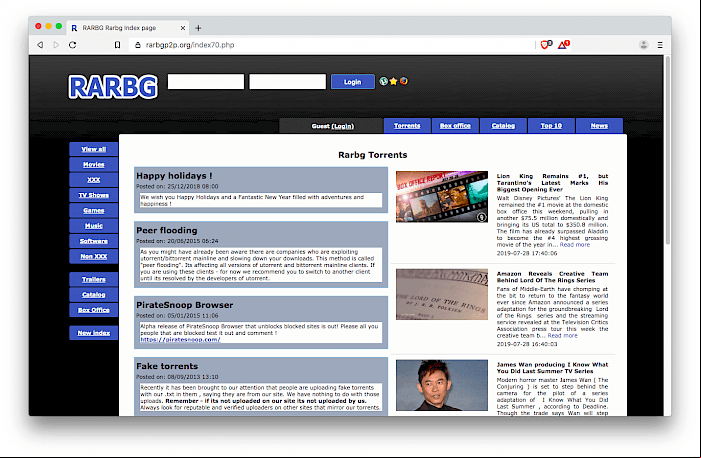701x458 pixels.
Task: Open the Top 10 tab
Action: click(x=551, y=126)
